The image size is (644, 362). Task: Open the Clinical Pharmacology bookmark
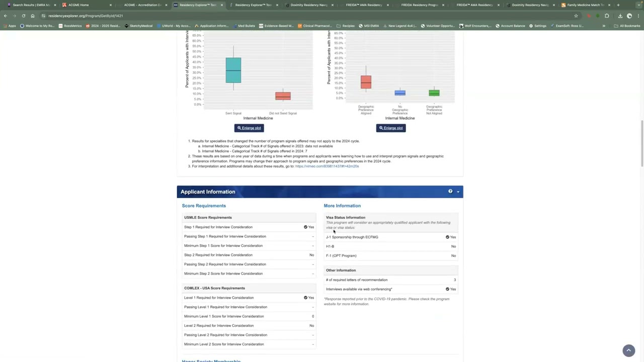(x=314, y=26)
